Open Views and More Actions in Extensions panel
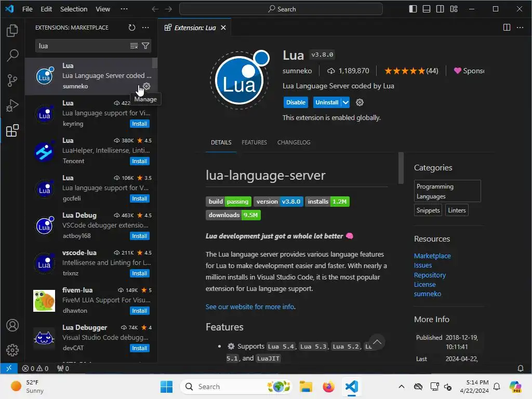 [145, 28]
